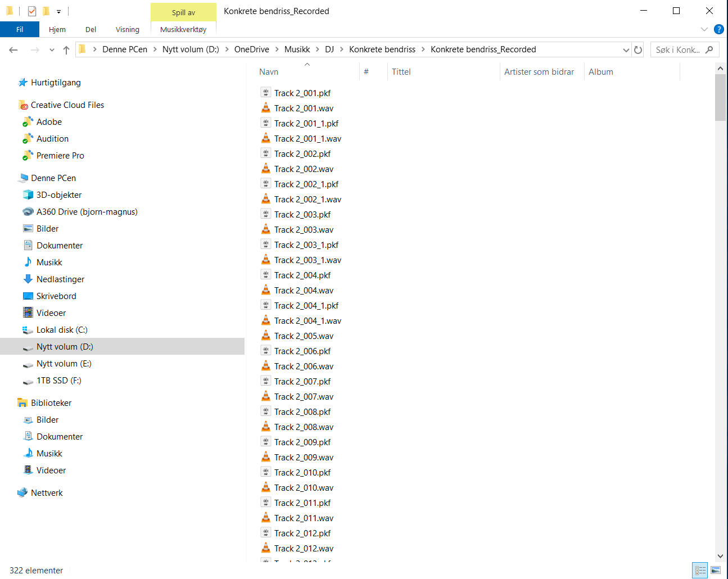
Task: Click the New folder icon in title bar
Action: [46, 11]
